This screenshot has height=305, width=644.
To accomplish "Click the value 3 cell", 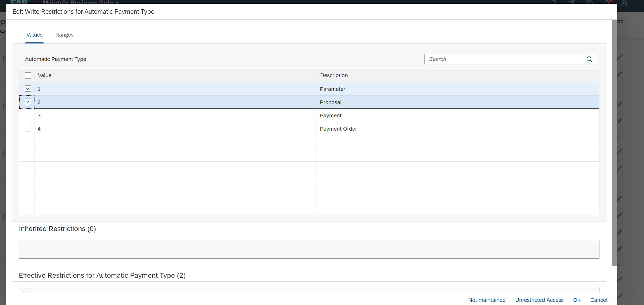I will 175,115.
